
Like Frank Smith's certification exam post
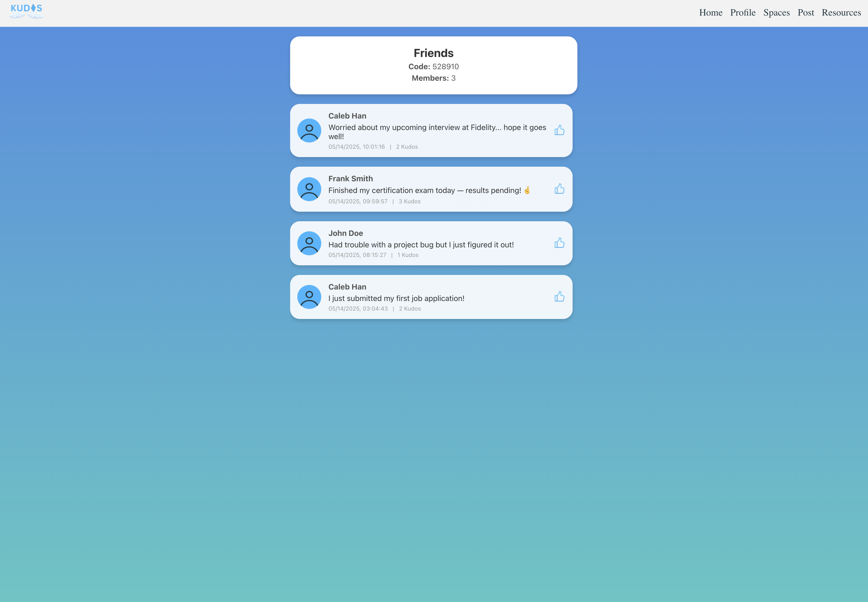click(x=559, y=189)
